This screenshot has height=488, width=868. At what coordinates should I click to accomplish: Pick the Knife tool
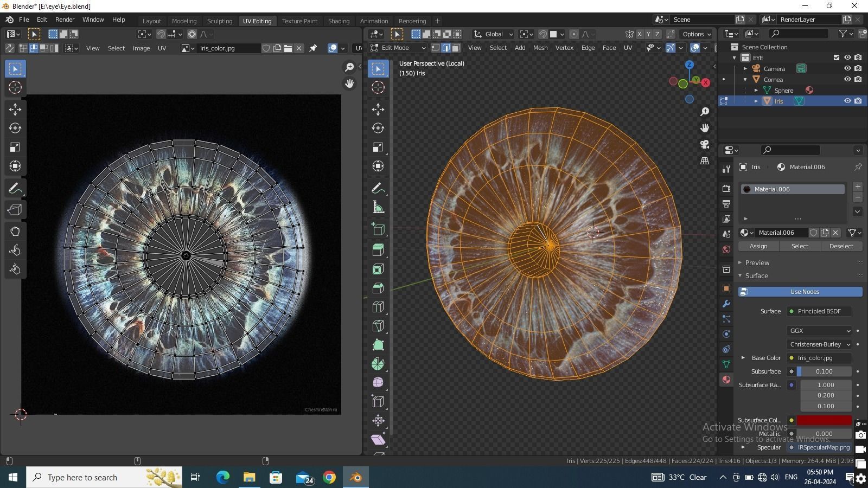point(378,326)
